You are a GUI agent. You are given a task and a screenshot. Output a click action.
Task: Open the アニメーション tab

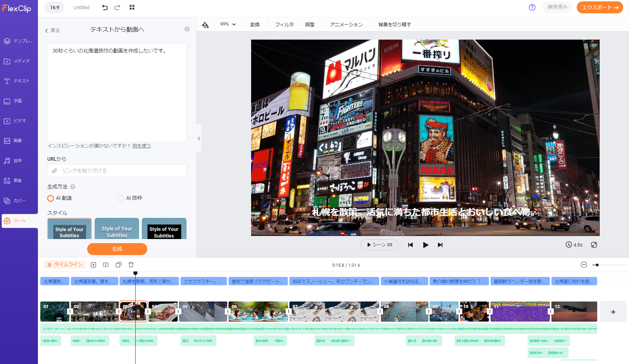pos(346,24)
